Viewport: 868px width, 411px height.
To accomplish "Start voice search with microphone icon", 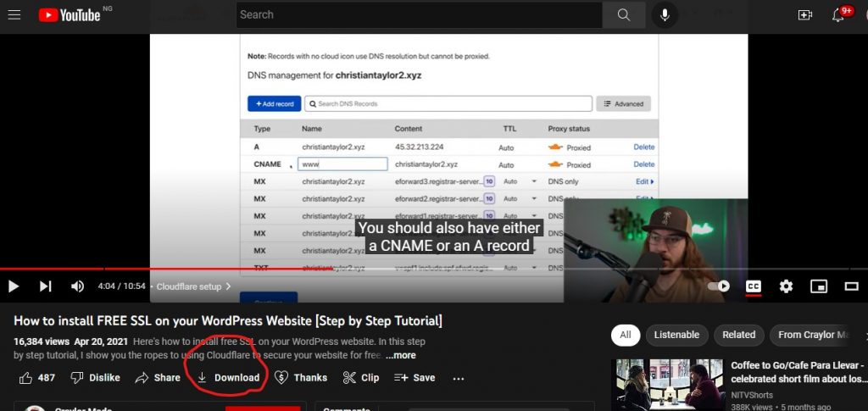I will point(665,15).
